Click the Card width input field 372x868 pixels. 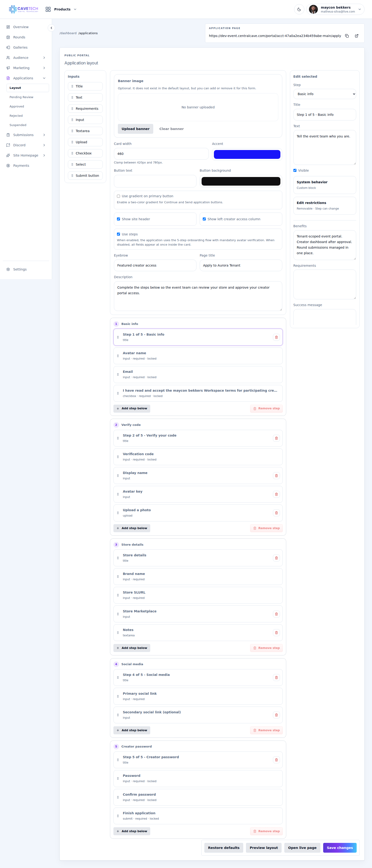point(161,154)
